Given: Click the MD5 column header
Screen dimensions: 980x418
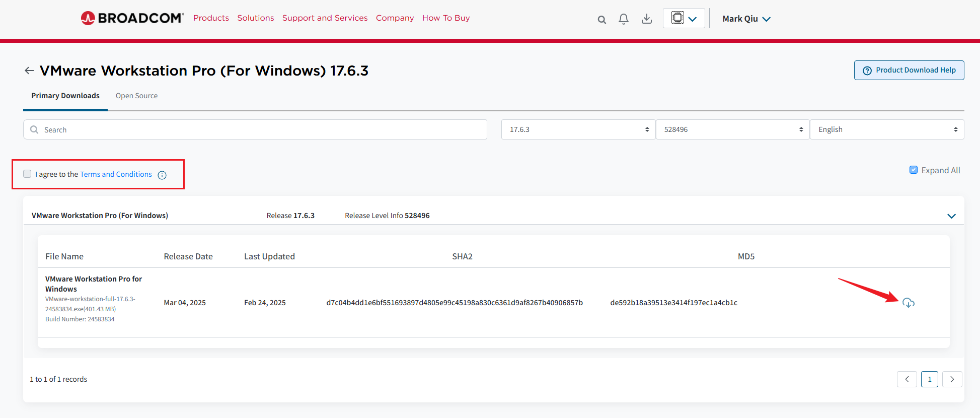Looking at the screenshot, I should tap(746, 256).
